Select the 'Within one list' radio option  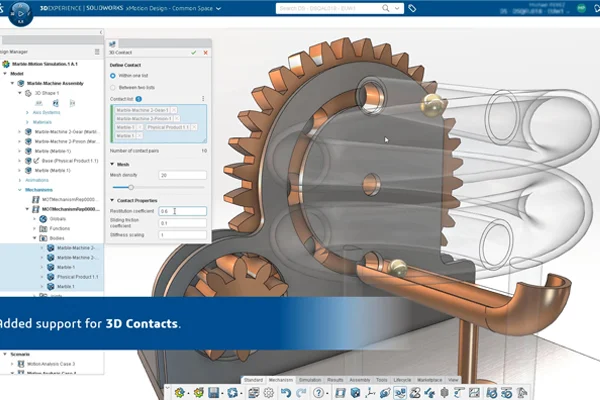click(x=113, y=77)
